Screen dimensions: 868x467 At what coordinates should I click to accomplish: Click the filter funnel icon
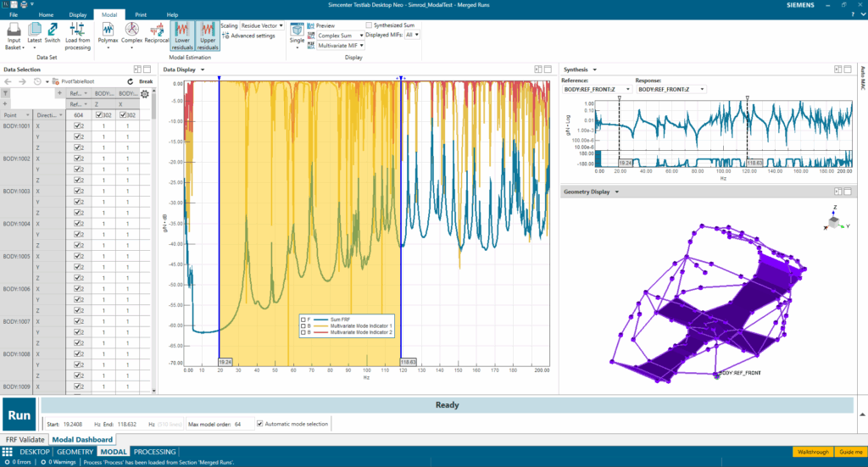5,93
